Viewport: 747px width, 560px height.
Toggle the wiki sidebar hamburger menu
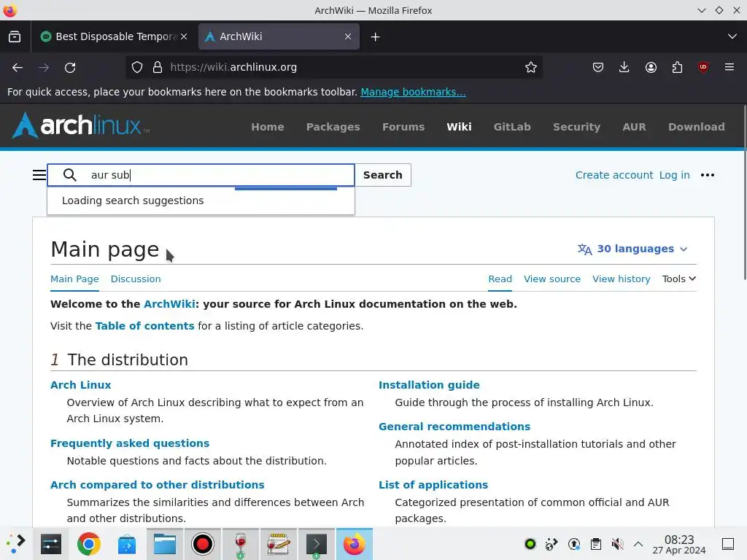click(39, 175)
